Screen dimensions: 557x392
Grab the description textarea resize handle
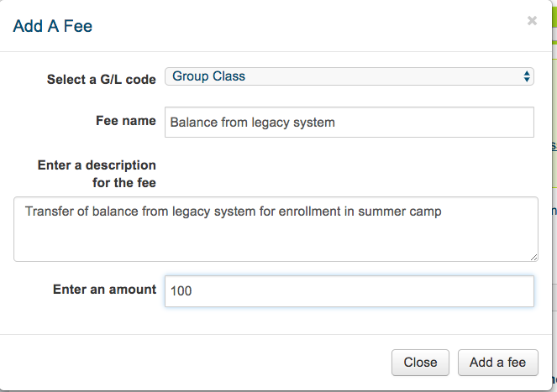(533, 256)
